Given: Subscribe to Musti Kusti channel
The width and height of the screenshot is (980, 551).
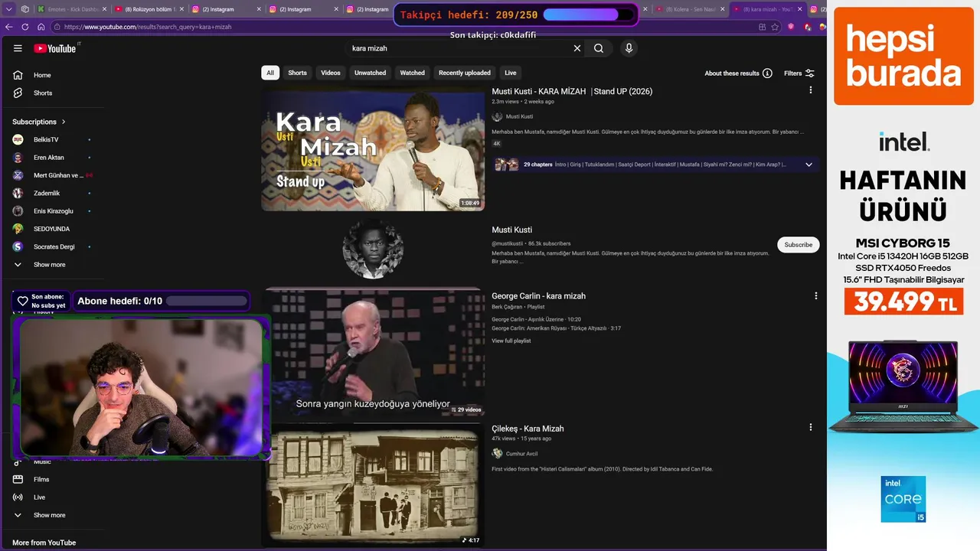Looking at the screenshot, I should pos(799,245).
